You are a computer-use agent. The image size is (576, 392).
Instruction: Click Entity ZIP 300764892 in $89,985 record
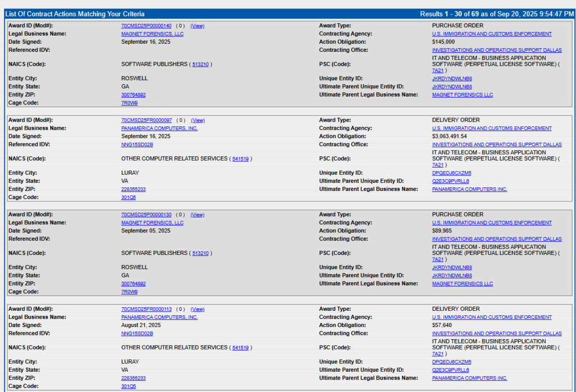click(x=133, y=284)
